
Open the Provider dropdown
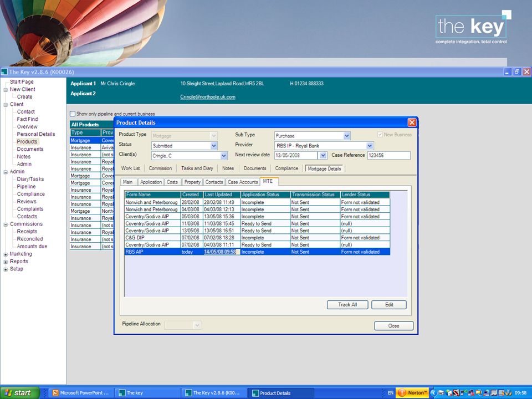pos(370,146)
